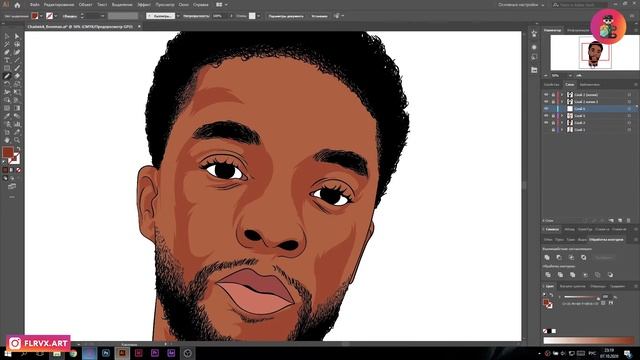Hide the 'Слой 2 (копия)' layer eye

click(546, 95)
